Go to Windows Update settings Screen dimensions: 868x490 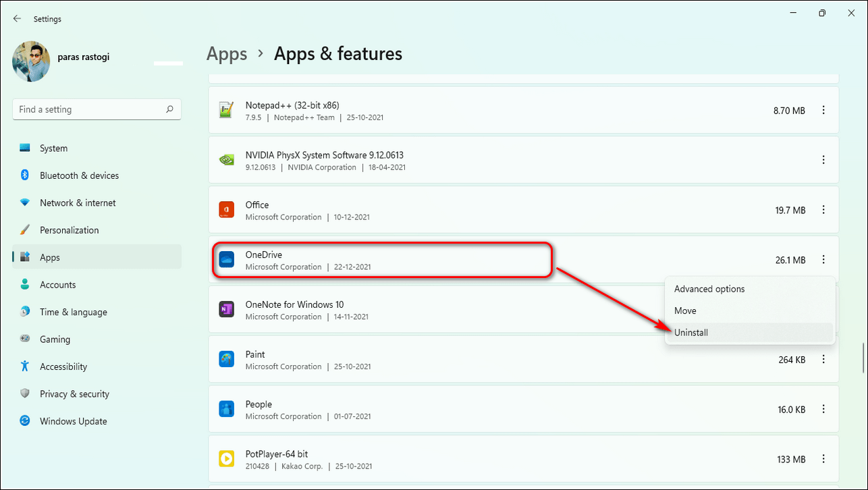(x=73, y=421)
